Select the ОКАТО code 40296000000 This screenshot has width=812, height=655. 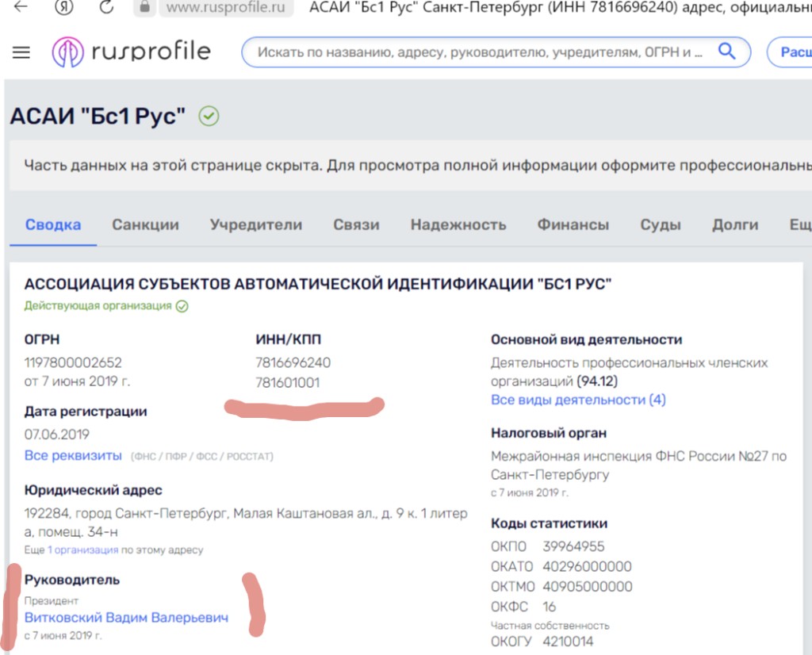588,566
